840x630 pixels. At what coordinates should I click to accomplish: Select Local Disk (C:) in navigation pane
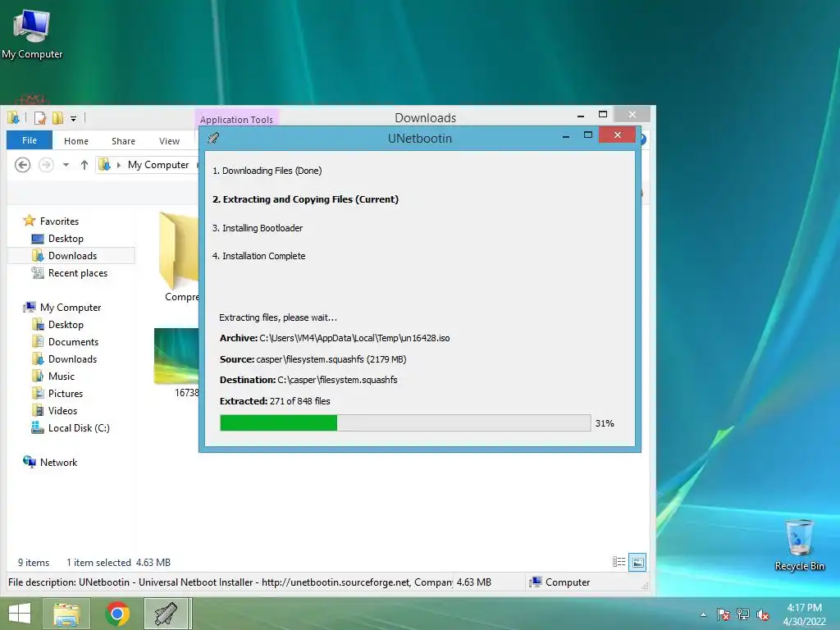tap(79, 427)
